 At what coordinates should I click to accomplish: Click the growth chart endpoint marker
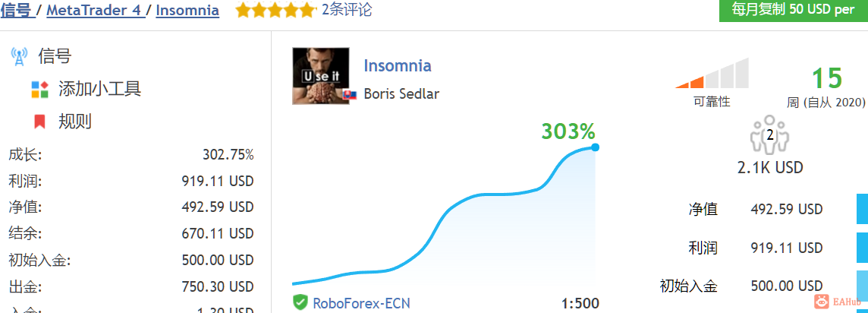595,147
